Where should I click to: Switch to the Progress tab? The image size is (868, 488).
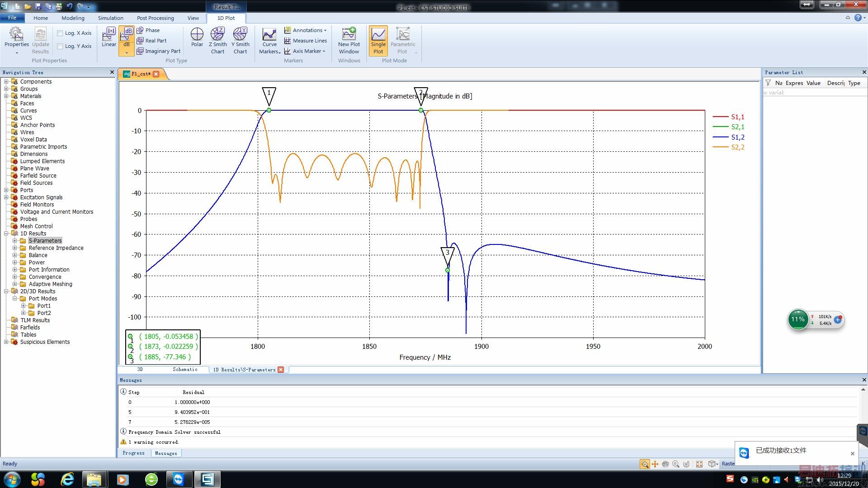(133, 453)
